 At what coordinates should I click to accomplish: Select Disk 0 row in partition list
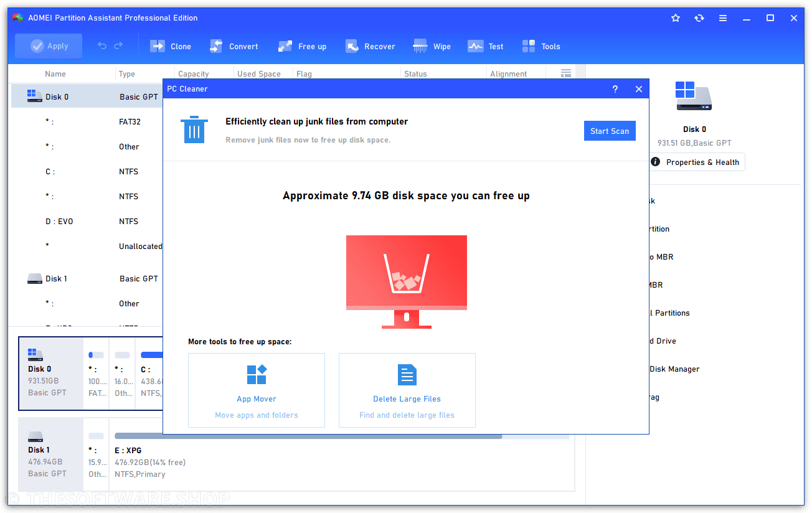87,96
